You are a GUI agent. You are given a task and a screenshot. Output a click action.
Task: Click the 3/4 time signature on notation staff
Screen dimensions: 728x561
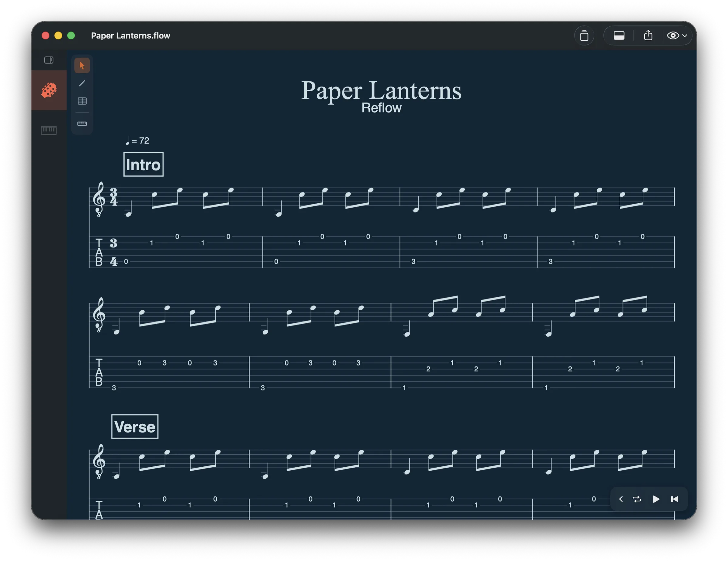pyautogui.click(x=114, y=197)
